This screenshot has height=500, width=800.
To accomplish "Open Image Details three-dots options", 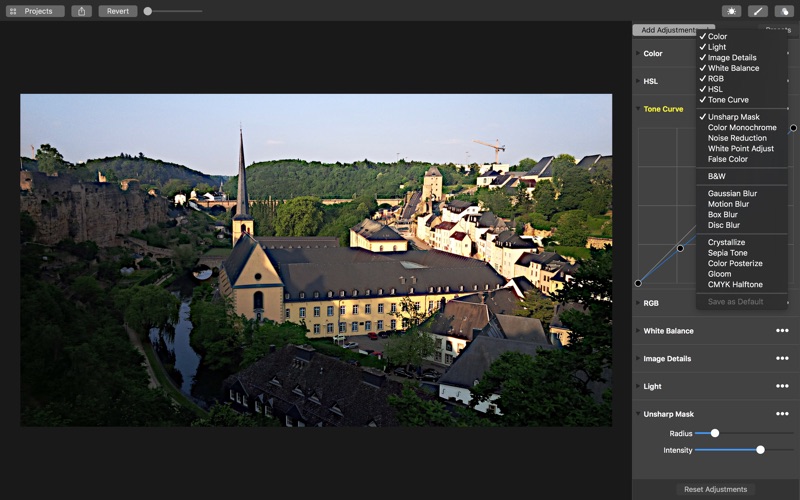I will coord(782,358).
